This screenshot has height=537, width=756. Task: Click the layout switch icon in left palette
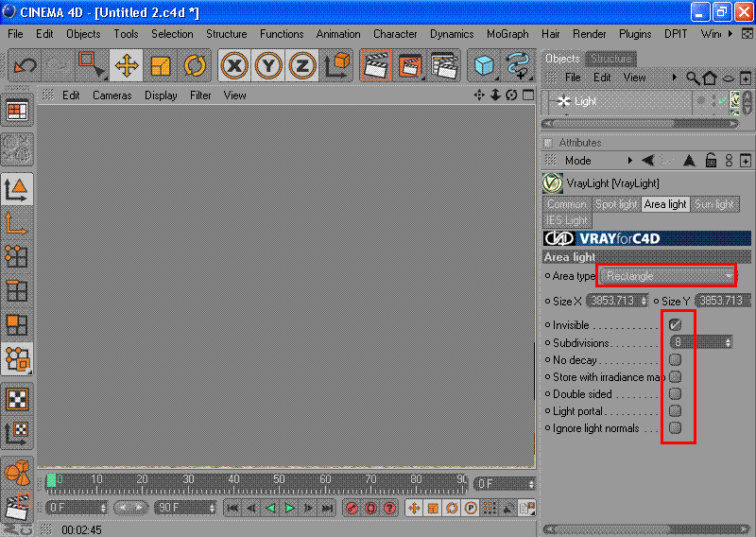17,111
